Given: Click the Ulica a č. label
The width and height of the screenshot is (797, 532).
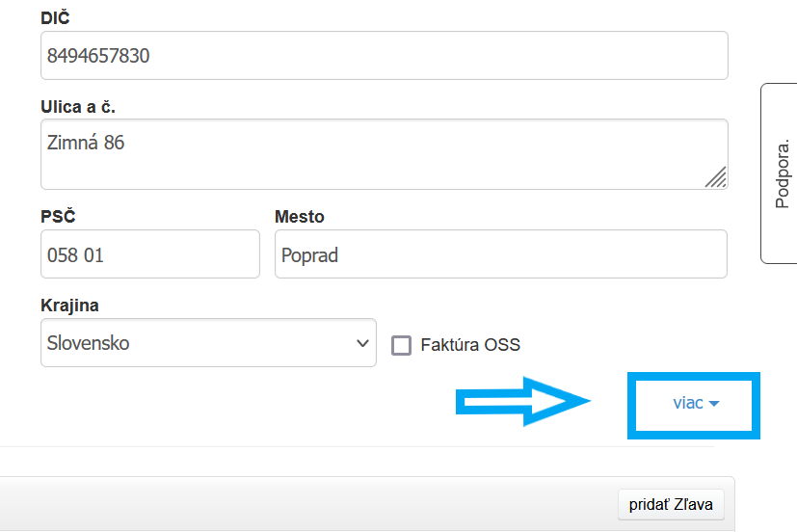Looking at the screenshot, I should coord(84,106).
